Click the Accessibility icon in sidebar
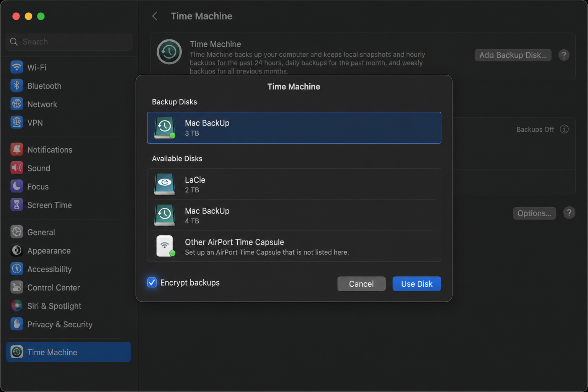588x392 pixels. (16, 268)
